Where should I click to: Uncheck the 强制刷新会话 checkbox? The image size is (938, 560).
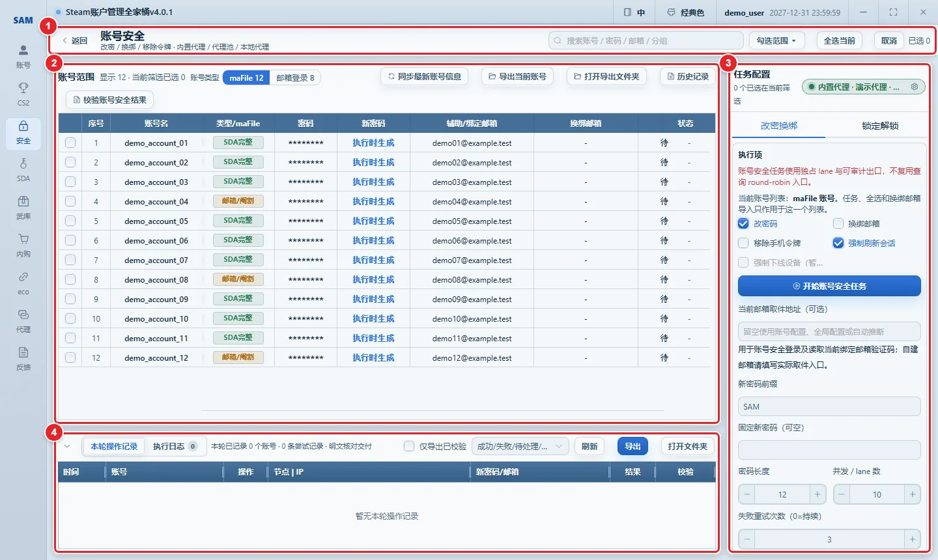point(838,243)
